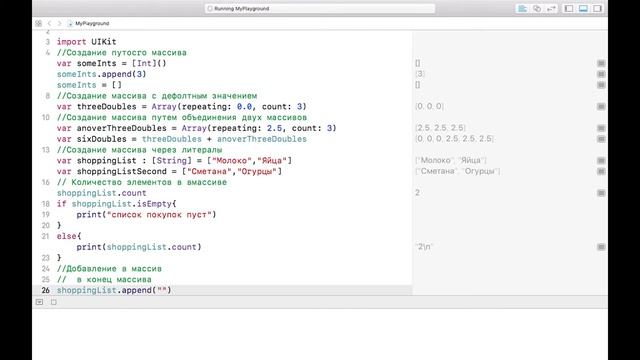Open the related items grid menu

38,23
